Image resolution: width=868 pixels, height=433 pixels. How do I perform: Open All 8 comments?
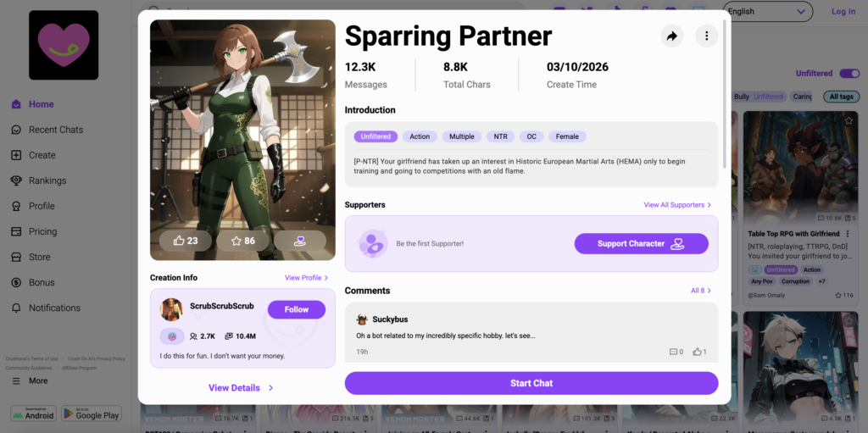[x=701, y=291]
